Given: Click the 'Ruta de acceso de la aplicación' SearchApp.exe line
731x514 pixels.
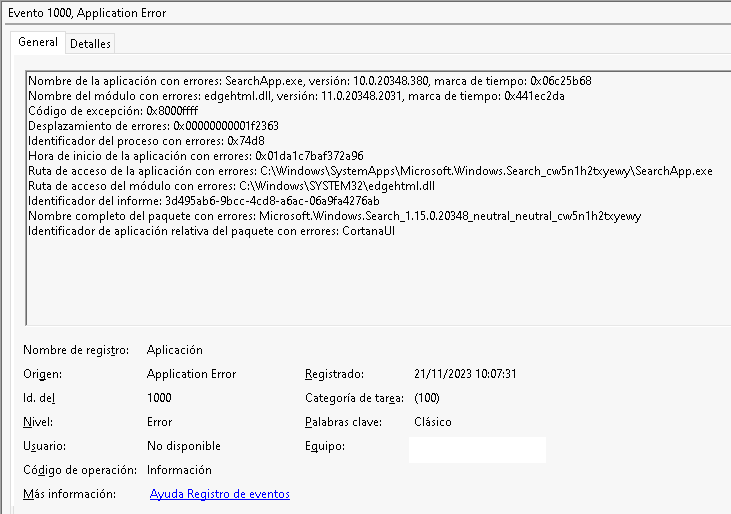Looking at the screenshot, I should (x=370, y=171).
